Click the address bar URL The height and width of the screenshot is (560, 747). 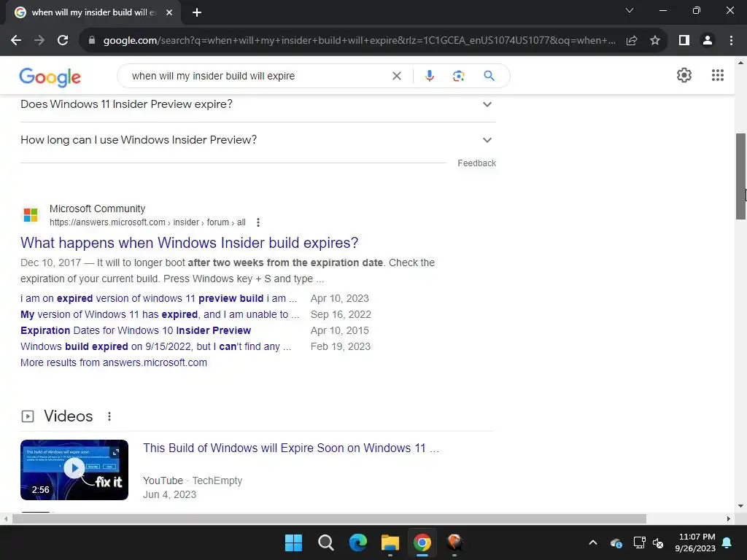tap(359, 41)
